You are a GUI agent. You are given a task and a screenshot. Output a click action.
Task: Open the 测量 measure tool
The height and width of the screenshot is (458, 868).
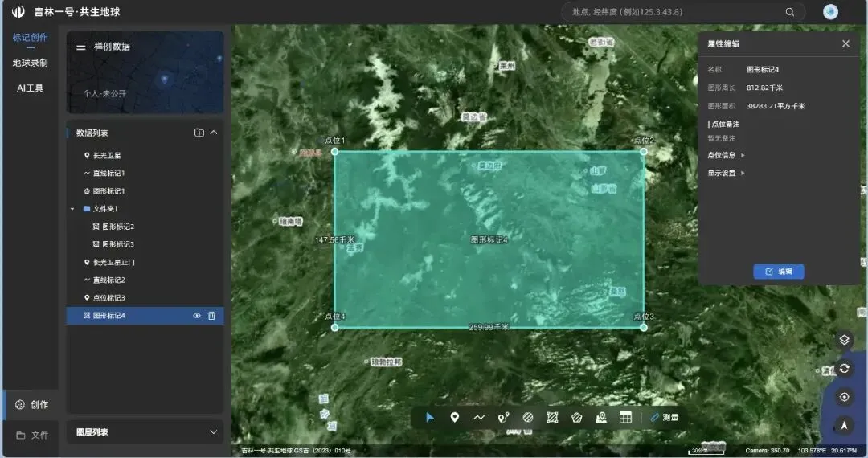(665, 418)
